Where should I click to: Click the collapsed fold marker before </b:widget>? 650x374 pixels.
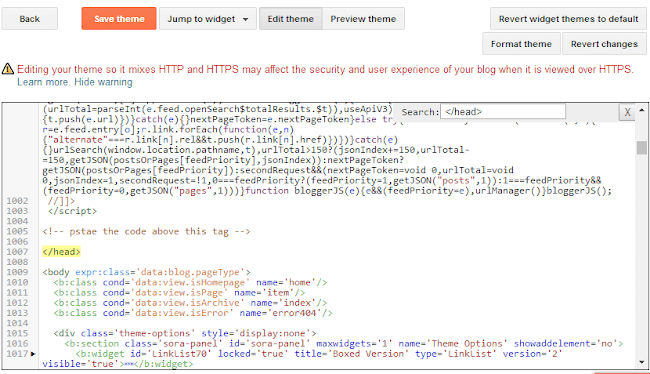pos(129,364)
